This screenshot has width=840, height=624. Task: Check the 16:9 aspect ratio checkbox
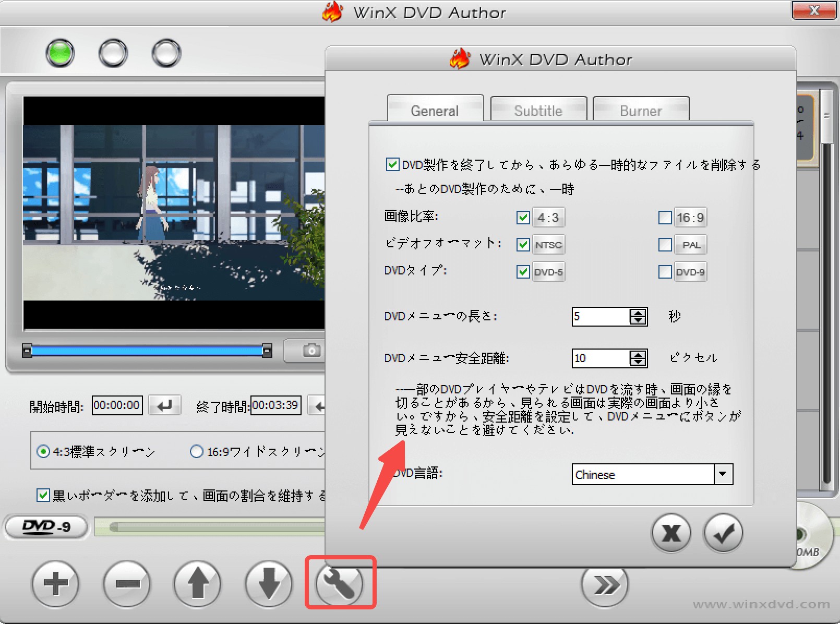point(665,217)
